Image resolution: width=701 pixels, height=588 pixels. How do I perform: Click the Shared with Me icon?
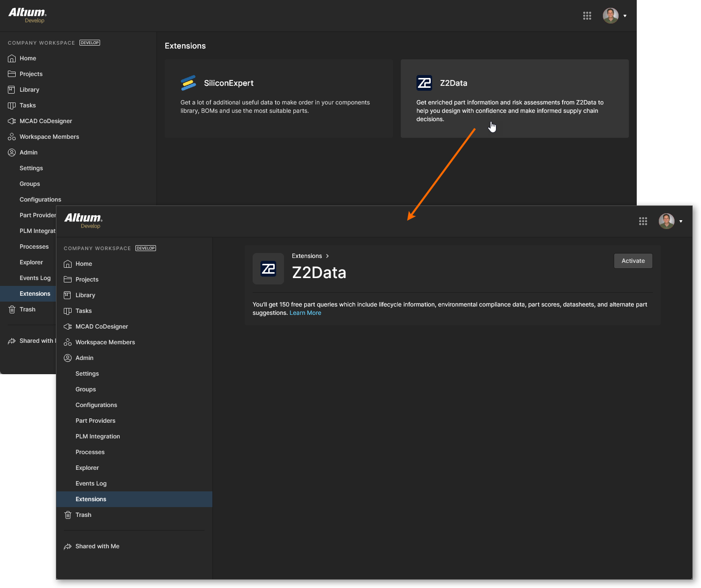click(x=68, y=546)
